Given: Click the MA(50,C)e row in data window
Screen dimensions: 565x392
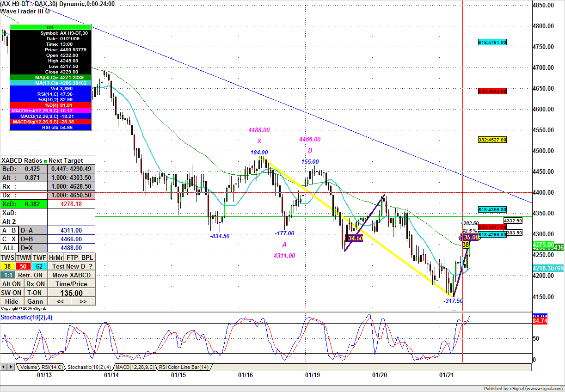Looking at the screenshot, I should coord(51,77).
